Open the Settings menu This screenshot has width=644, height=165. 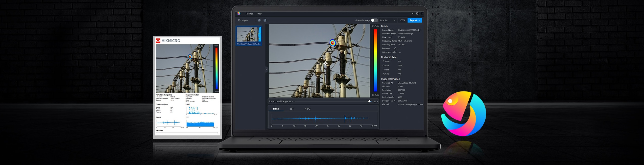click(x=249, y=14)
